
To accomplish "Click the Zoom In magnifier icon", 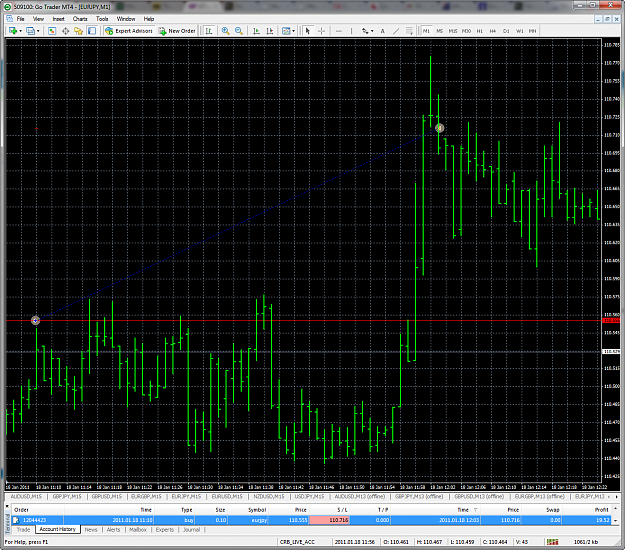I will 226,31.
